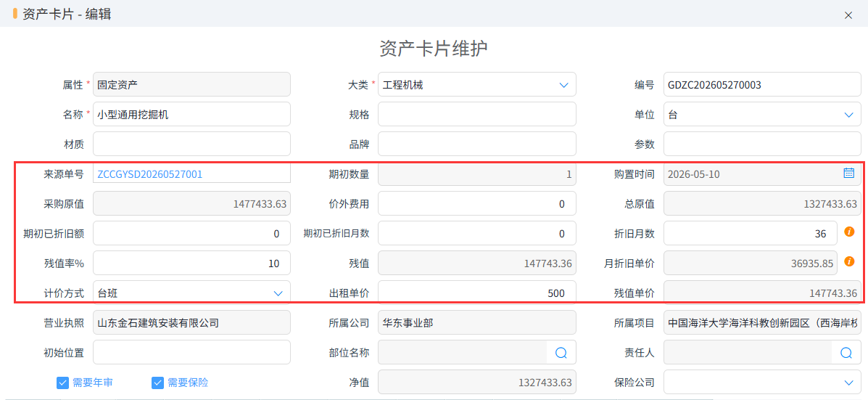Click the 残值单价 field showing 147743.36
Screen dimensions: 868x400
[762, 293]
